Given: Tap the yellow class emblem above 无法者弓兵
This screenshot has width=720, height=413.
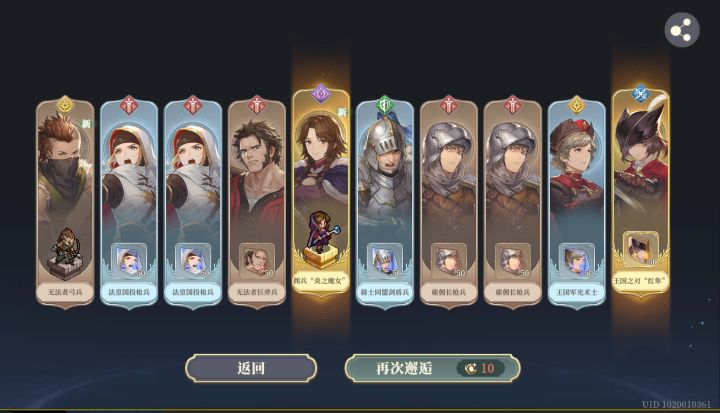Looking at the screenshot, I should click(65, 105).
